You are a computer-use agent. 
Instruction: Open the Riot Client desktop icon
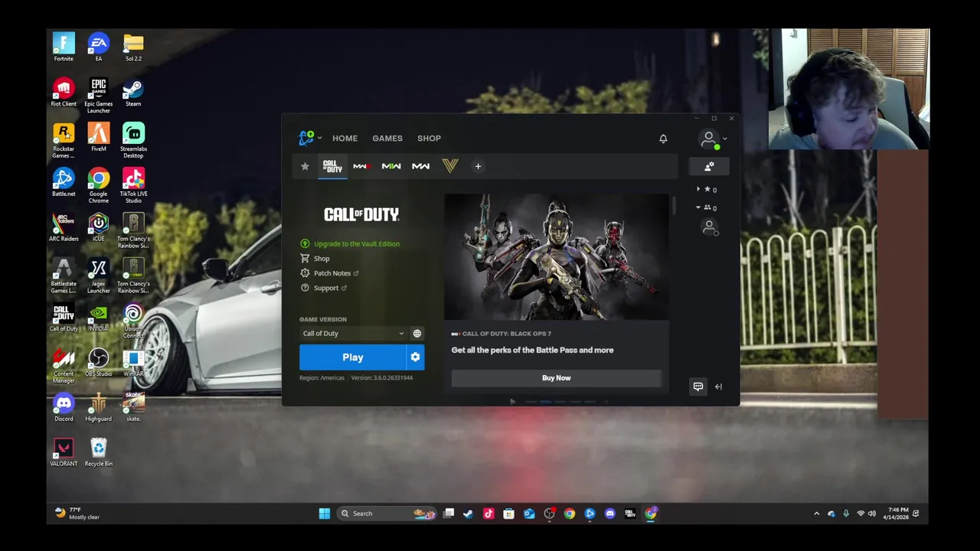(64, 92)
